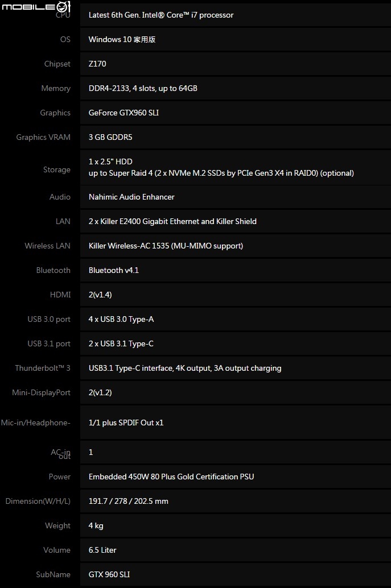Click the 'Windows 10 家用版' value
The image size is (391, 588).
tap(122, 39)
